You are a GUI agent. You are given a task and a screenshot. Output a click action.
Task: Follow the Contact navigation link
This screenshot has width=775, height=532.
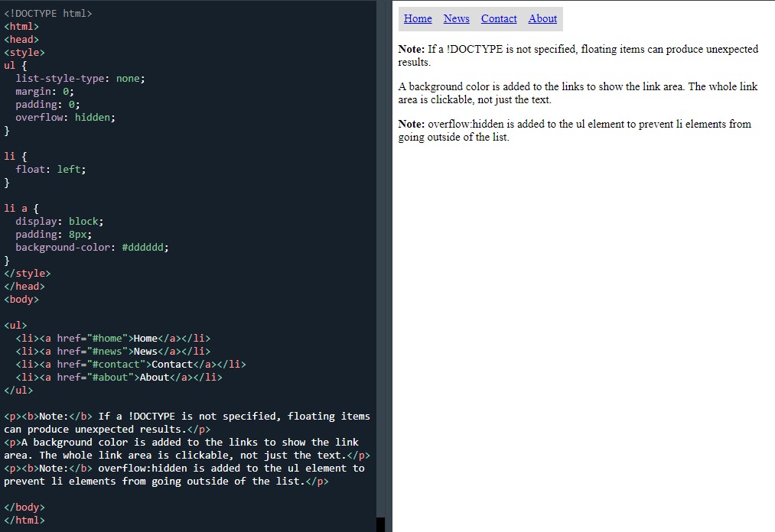coord(499,19)
